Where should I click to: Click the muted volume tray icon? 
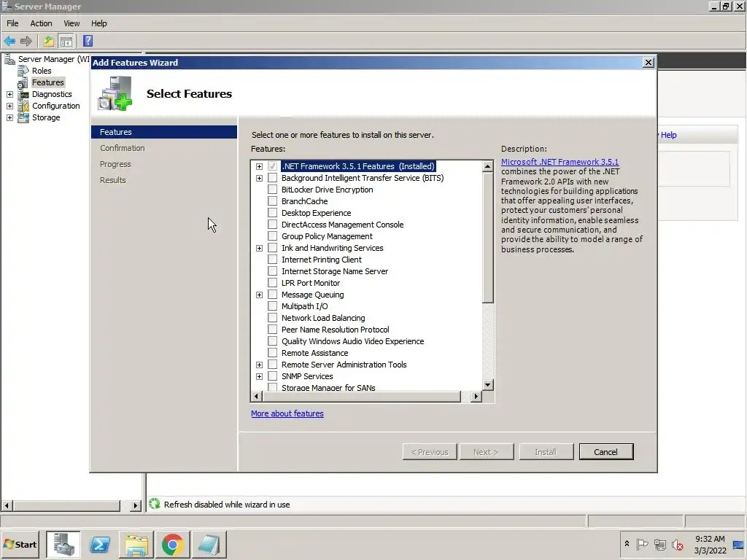click(677, 544)
